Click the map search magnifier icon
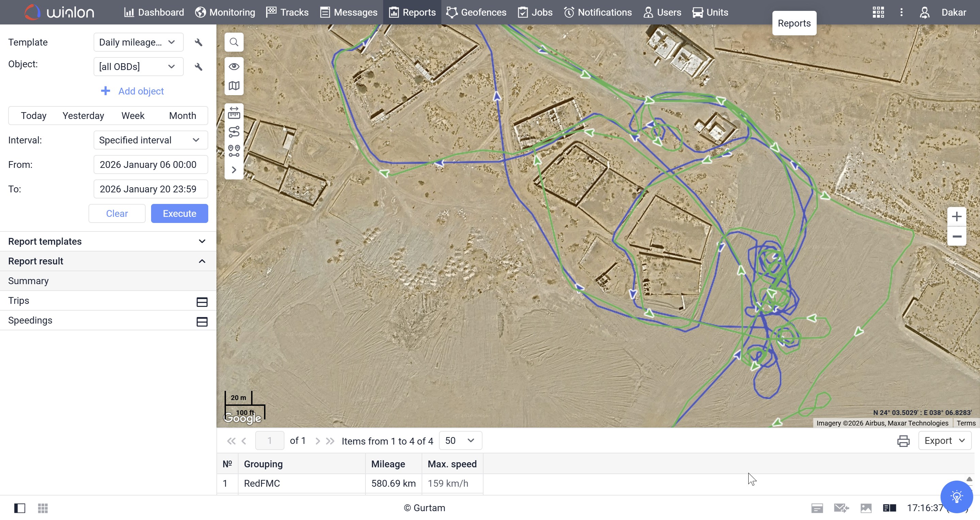This screenshot has width=980, height=520. click(233, 42)
